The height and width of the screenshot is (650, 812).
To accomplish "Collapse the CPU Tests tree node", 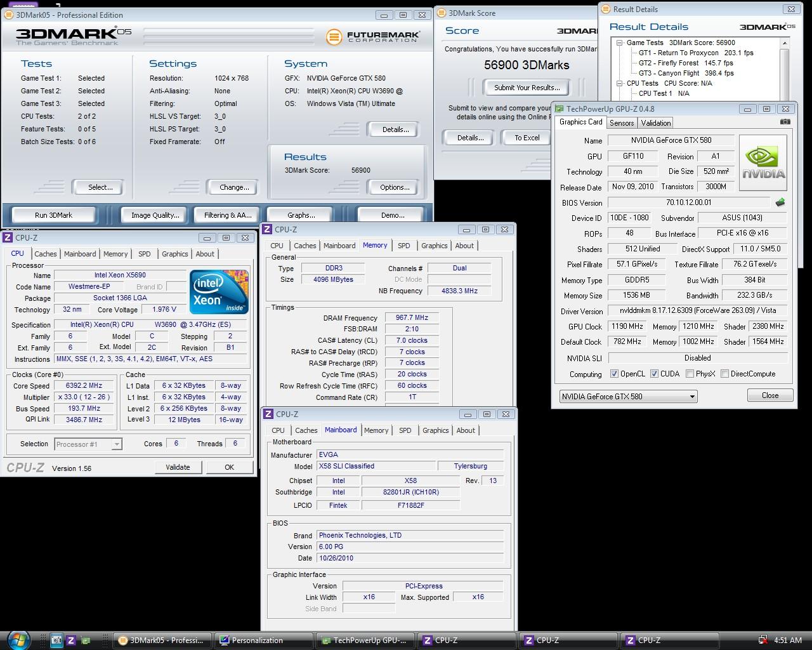I will point(620,83).
